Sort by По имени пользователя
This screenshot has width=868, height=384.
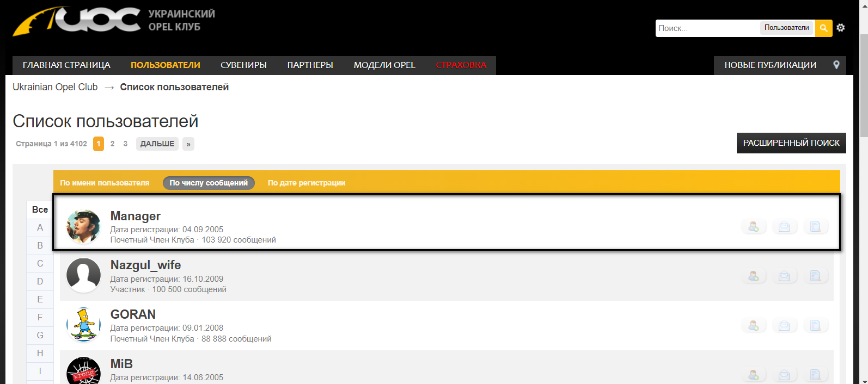[105, 183]
